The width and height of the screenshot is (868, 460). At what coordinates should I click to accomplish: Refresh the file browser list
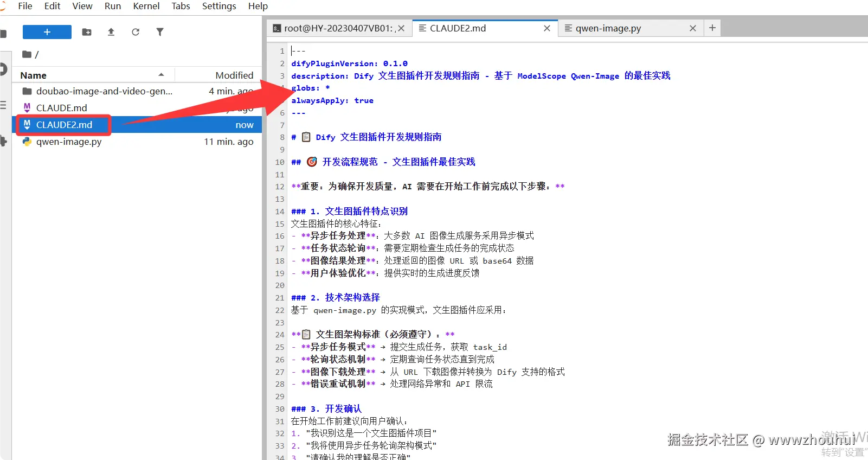point(136,32)
